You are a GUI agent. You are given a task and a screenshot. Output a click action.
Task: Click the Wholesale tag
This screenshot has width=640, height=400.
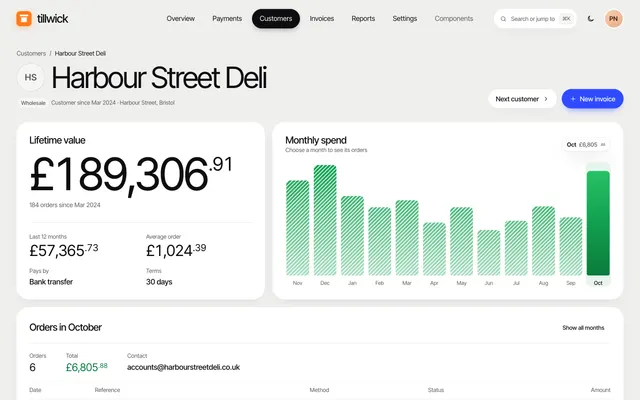33,103
